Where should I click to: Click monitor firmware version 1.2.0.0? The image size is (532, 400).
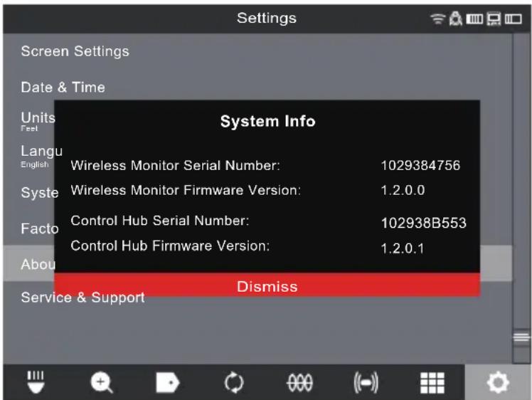tap(403, 190)
